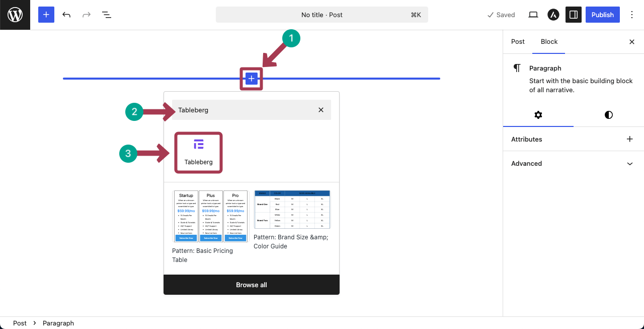Toggle the block inserter in top toolbar
Image resolution: width=644 pixels, height=329 pixels.
pyautogui.click(x=46, y=15)
